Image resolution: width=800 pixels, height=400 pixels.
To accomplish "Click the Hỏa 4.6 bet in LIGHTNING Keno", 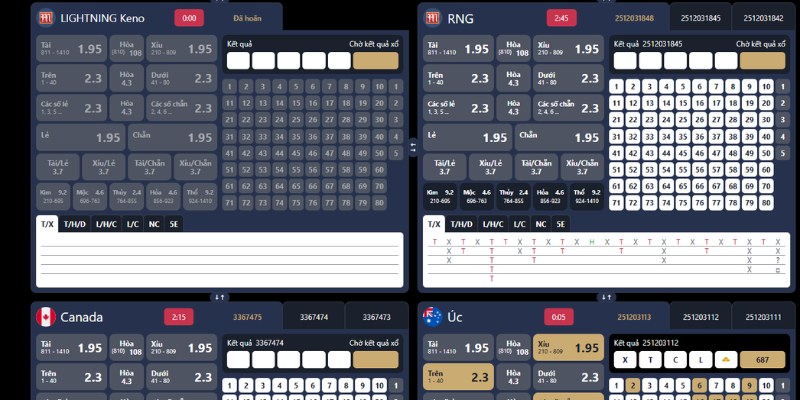I will click(163, 196).
